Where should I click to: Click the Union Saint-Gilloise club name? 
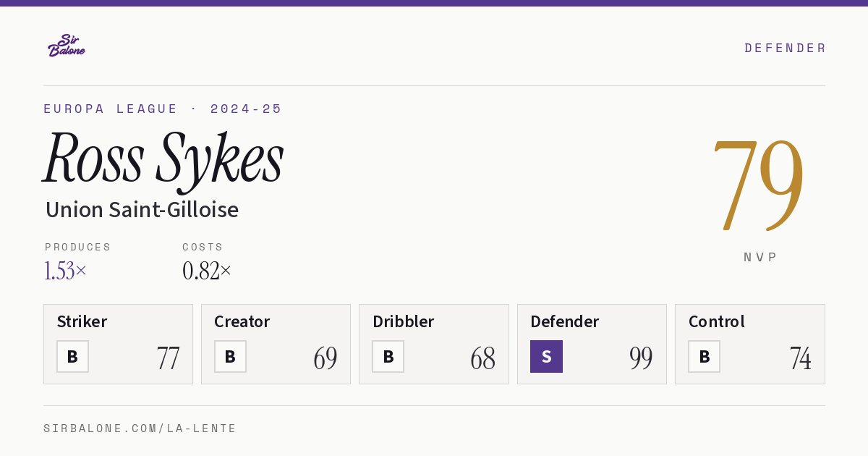tap(142, 210)
